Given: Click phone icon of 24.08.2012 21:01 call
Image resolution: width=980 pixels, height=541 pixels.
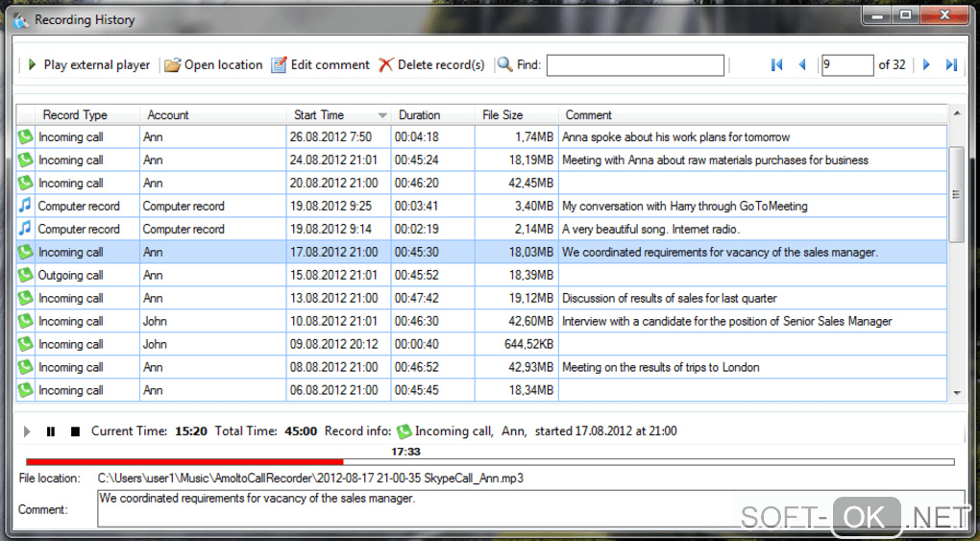Looking at the screenshot, I should click(x=25, y=160).
